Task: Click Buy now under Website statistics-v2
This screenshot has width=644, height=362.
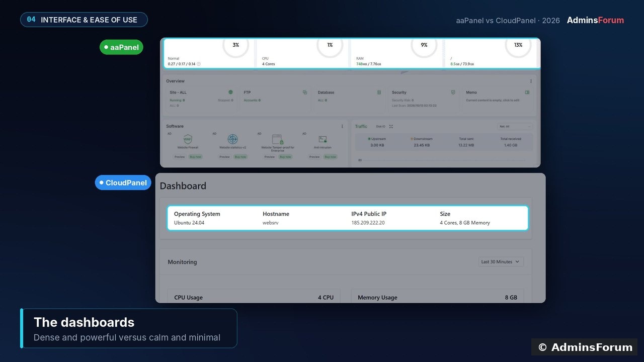Action: coord(240,157)
